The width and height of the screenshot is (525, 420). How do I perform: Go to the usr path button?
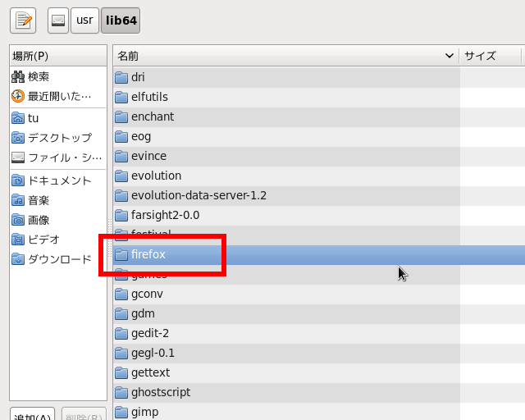[x=84, y=21]
